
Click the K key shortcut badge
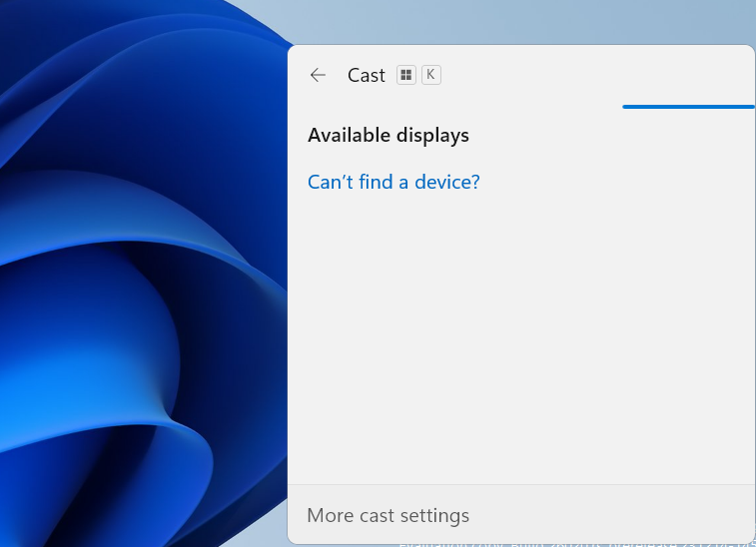pos(431,75)
